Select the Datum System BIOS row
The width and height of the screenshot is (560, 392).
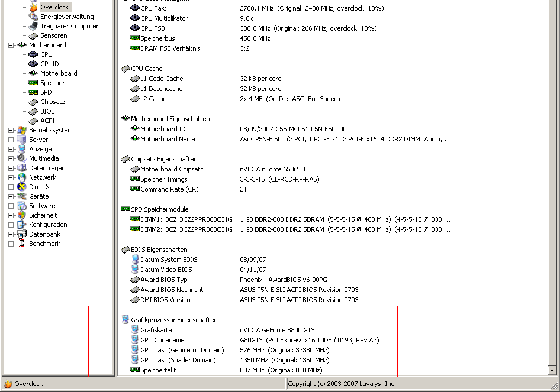(x=198, y=260)
